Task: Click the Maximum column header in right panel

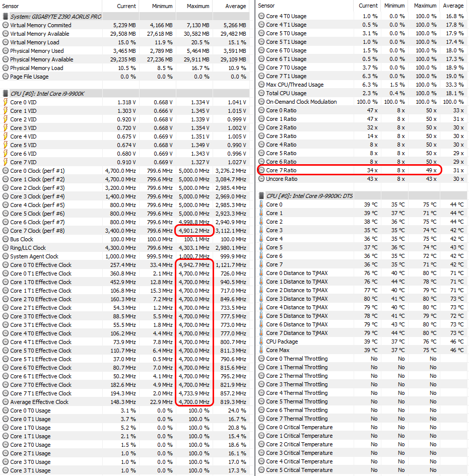Action: [x=424, y=6]
